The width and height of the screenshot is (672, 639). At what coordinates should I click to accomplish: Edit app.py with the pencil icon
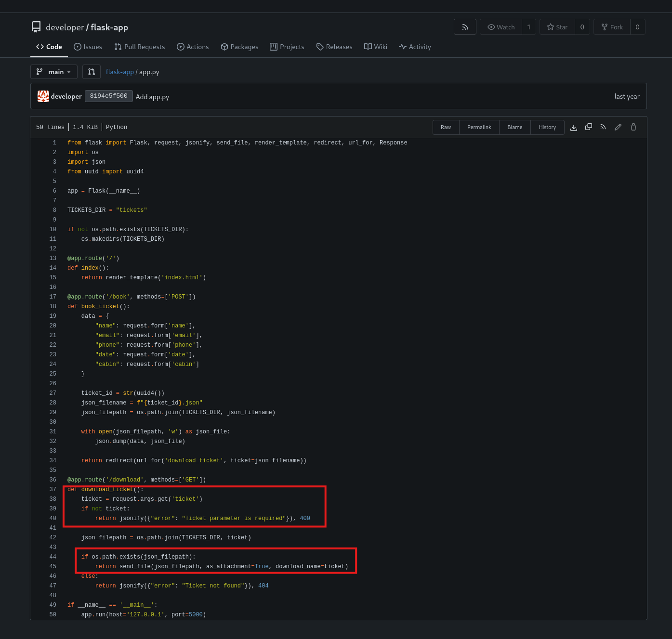(x=618, y=127)
